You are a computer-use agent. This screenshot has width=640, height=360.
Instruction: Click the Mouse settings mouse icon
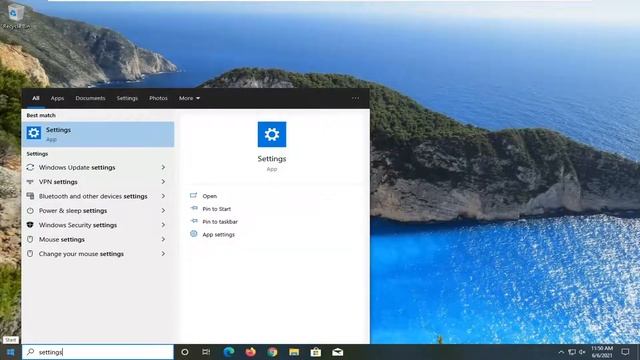point(30,239)
